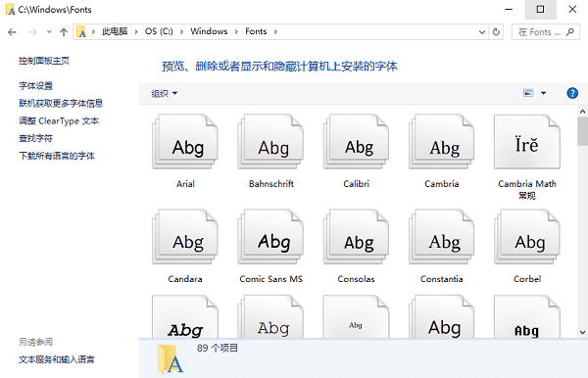
Task: Open the 组织 dropdown menu
Action: (165, 93)
